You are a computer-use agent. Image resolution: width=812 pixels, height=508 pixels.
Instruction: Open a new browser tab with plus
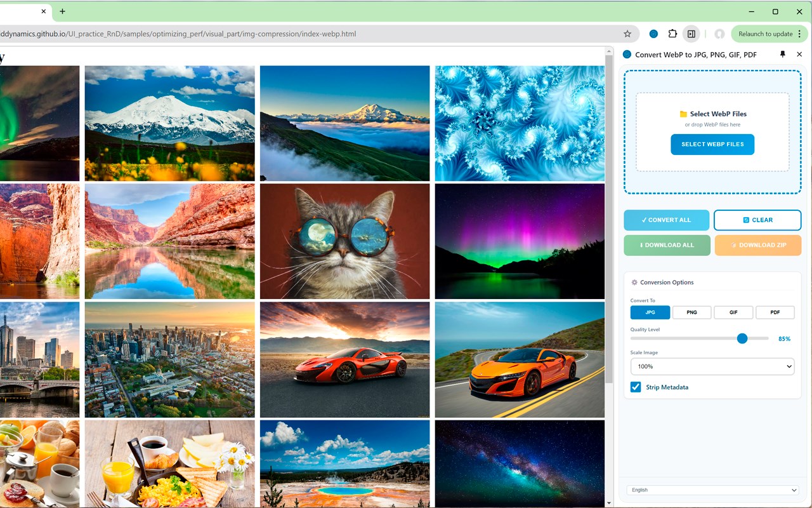pos(62,11)
